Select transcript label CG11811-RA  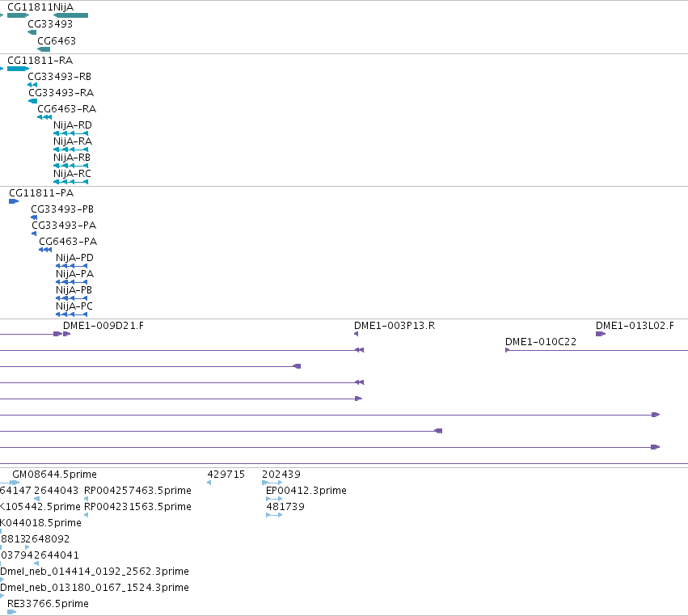(40, 61)
